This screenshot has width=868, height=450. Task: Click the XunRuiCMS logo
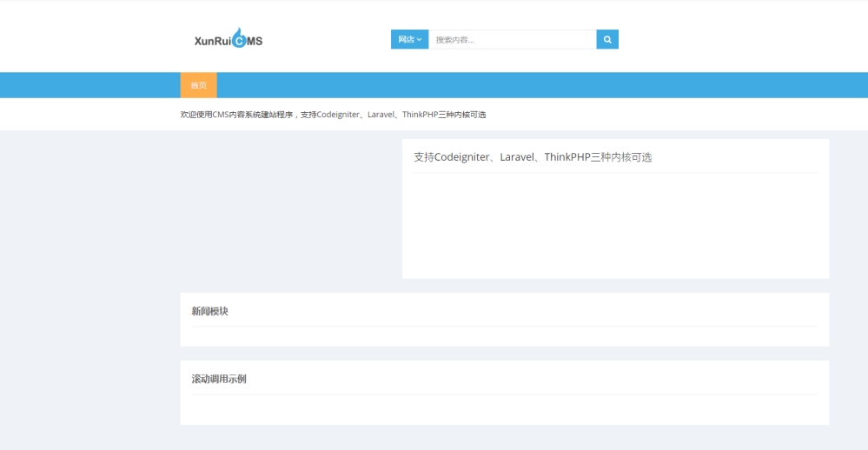(228, 38)
